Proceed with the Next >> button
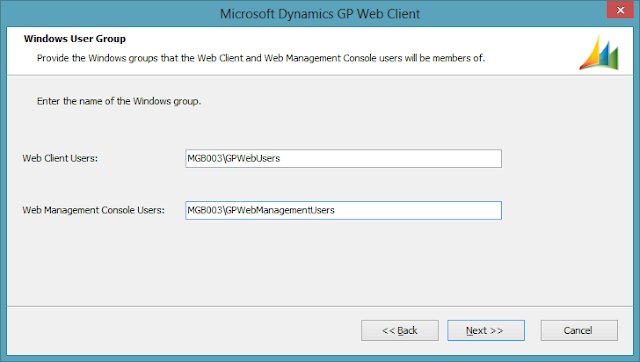The image size is (640, 362). [x=486, y=330]
